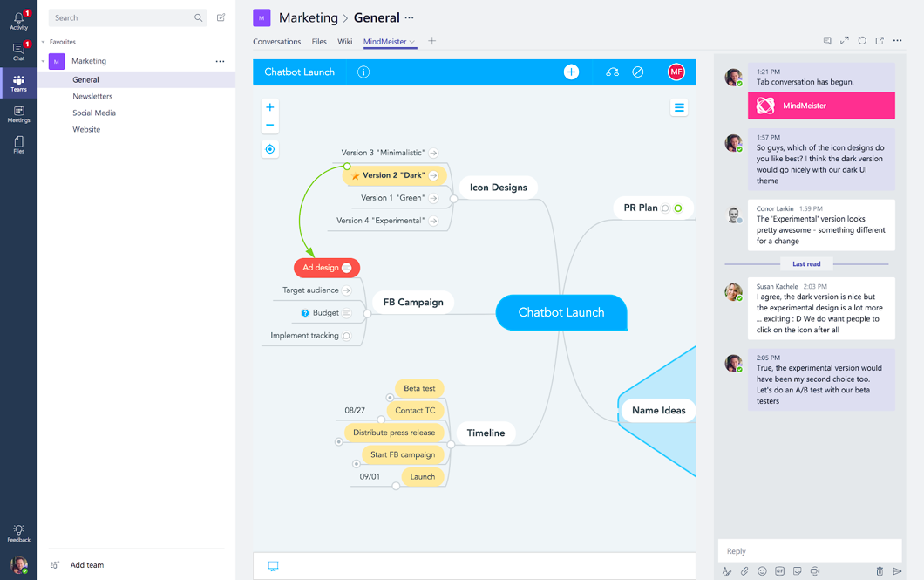Attach a file to your reply
This screenshot has width=924, height=580.
(x=743, y=571)
